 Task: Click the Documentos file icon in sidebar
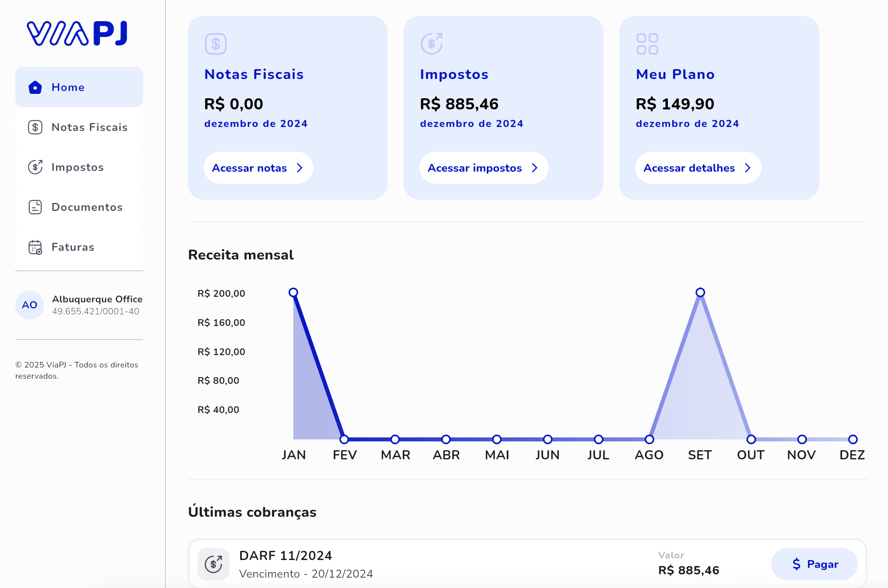pyautogui.click(x=35, y=207)
